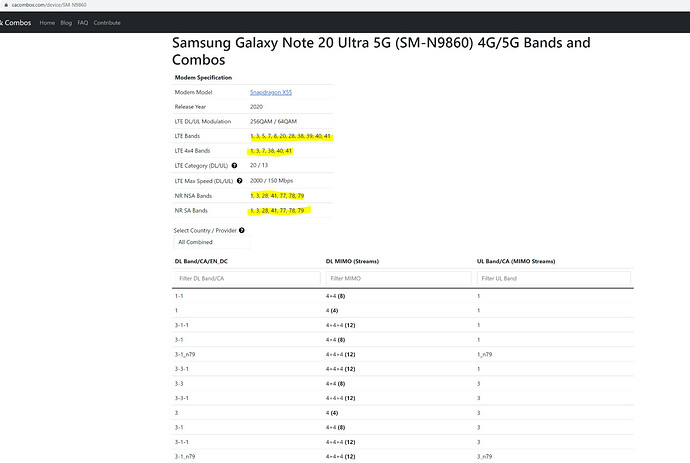
Task: Click the 3-3 DL band row cell
Action: pos(179,383)
